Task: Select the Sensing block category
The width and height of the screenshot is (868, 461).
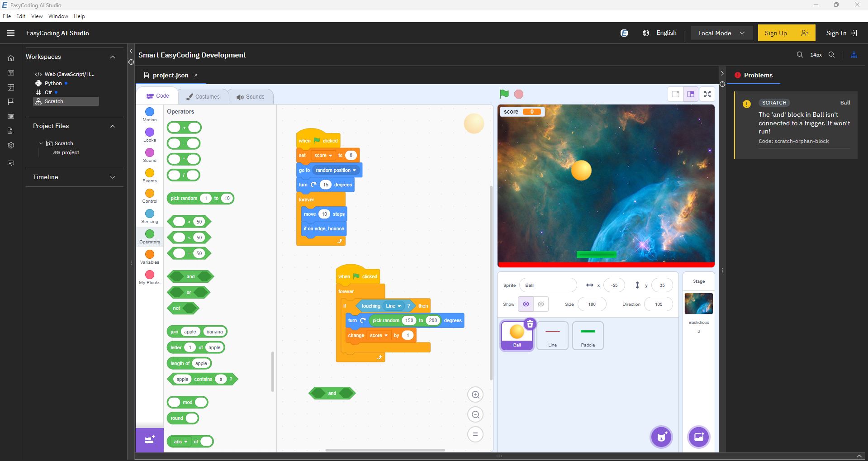Action: tap(150, 216)
